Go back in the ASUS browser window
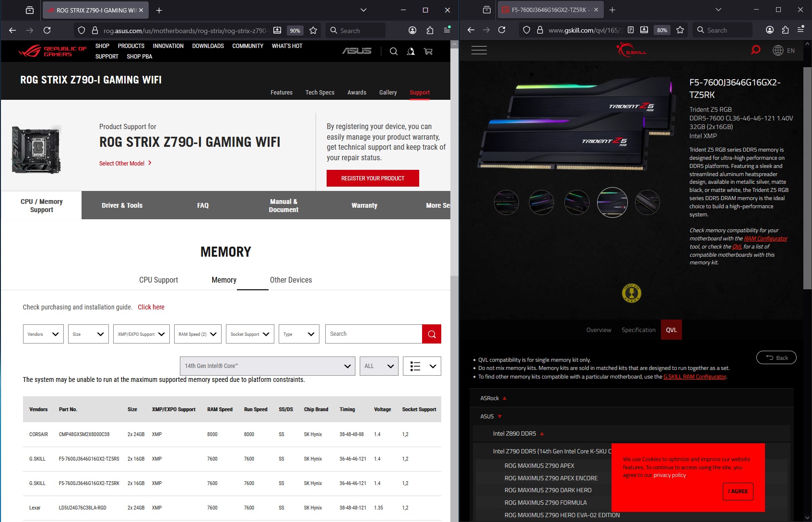The height and width of the screenshot is (522, 812). 12,30
